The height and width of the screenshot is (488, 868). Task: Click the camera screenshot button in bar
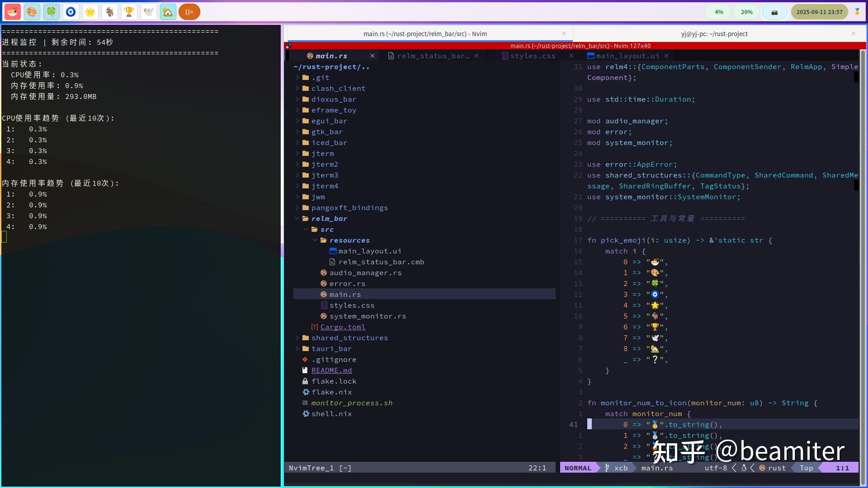[775, 12]
